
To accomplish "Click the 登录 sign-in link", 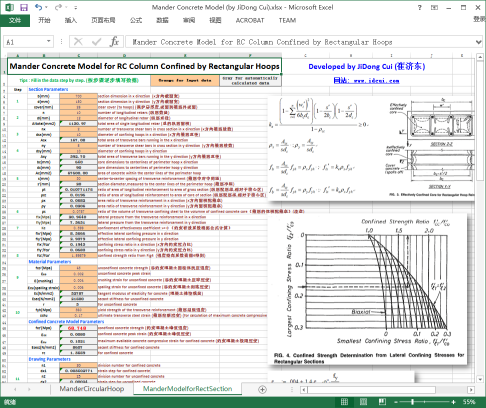I will pos(479,19).
